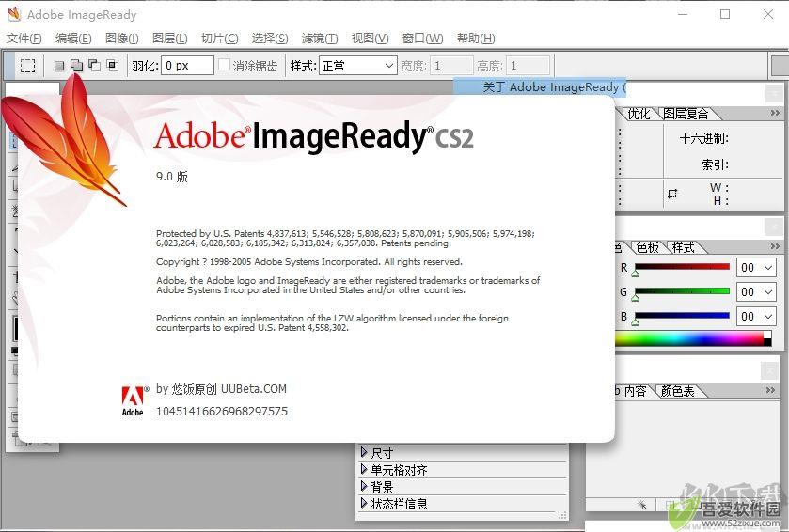The image size is (789, 532).
Task: Open the 样式 dropdown showing 正常
Action: pyautogui.click(x=357, y=66)
